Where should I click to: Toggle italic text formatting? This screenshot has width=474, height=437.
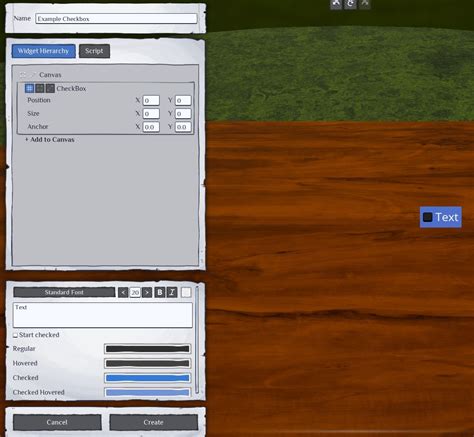coord(172,292)
